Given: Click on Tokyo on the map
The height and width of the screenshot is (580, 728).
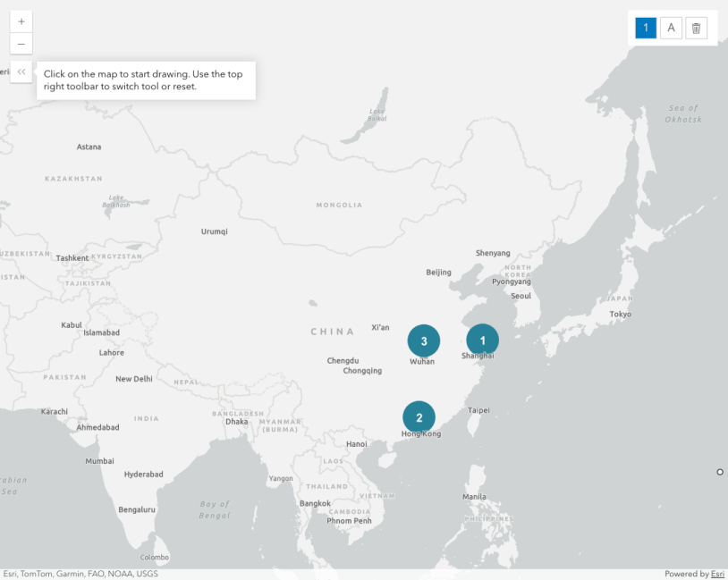Looking at the screenshot, I should pos(620,315).
